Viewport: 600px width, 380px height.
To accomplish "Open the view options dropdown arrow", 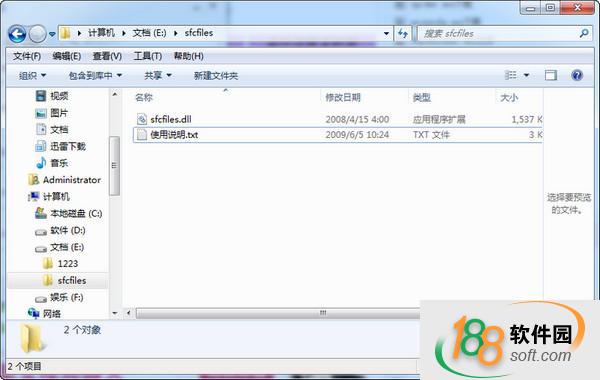I will [527, 75].
